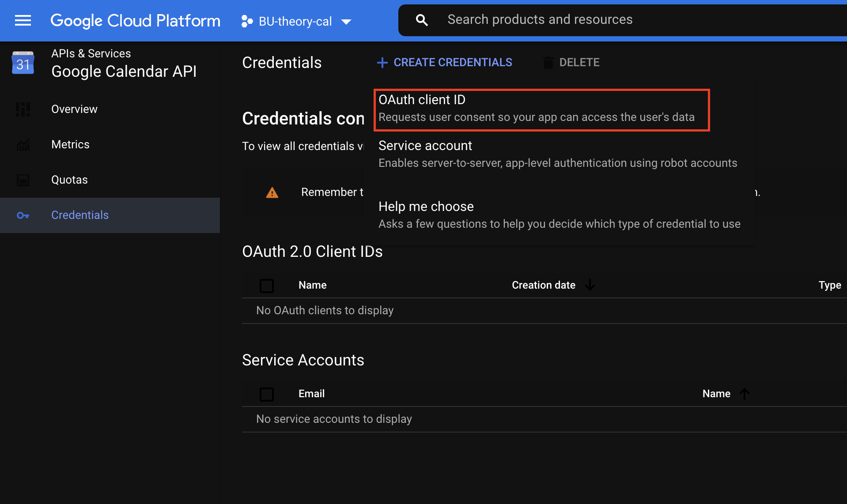Choose Help me choose option
This screenshot has width=847, height=504.
pyautogui.click(x=559, y=215)
